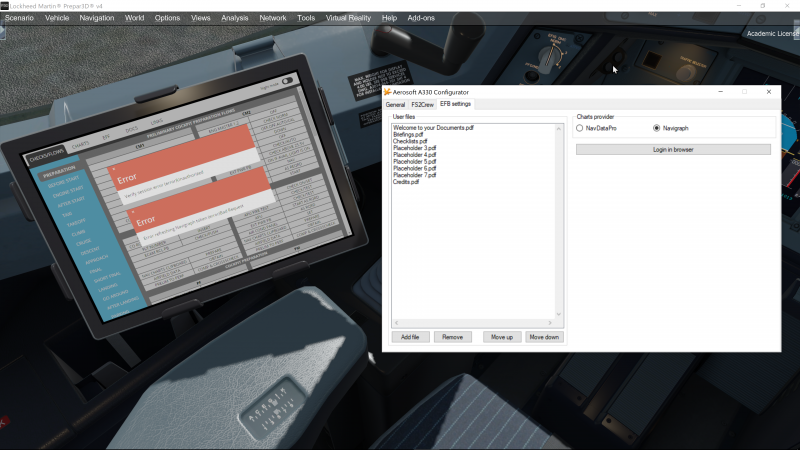
Task: Open the Options menu
Action: (x=167, y=18)
